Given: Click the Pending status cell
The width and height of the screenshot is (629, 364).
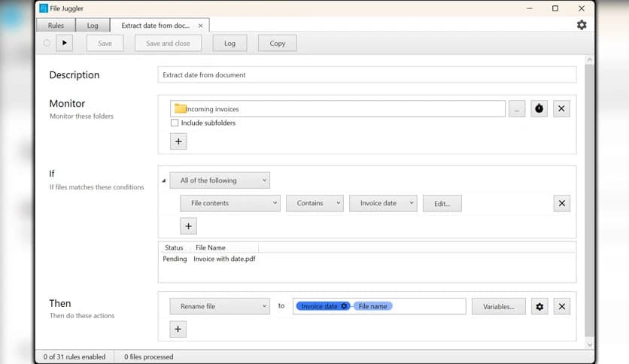Looking at the screenshot, I should [x=175, y=259].
